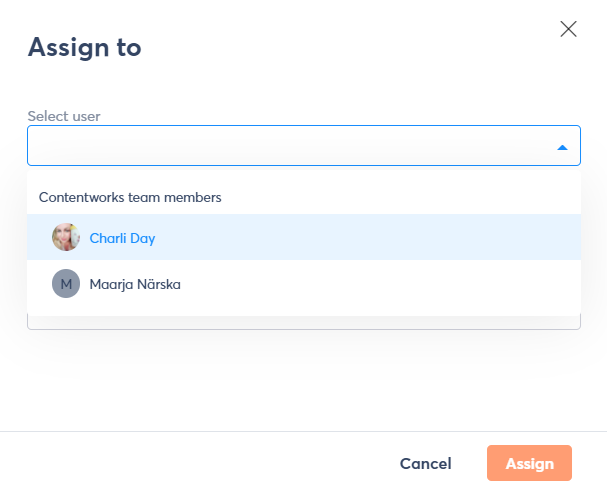Click the blue caret triangle icon
The height and width of the screenshot is (487, 607).
point(562,147)
